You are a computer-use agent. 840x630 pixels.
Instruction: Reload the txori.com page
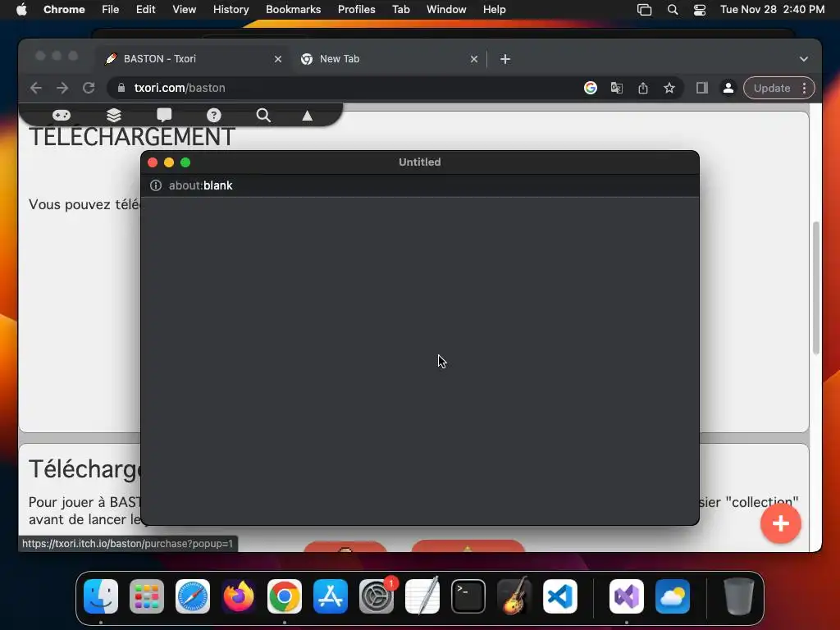[x=89, y=88]
